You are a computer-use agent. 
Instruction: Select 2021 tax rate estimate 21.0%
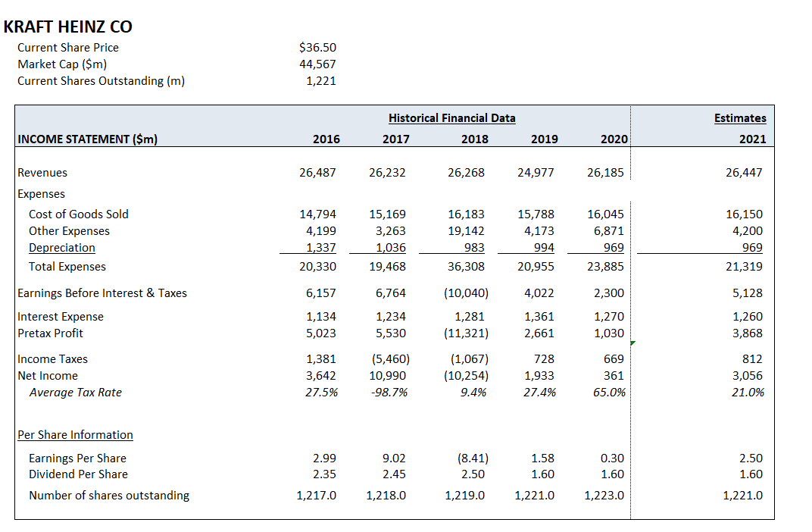tap(748, 393)
